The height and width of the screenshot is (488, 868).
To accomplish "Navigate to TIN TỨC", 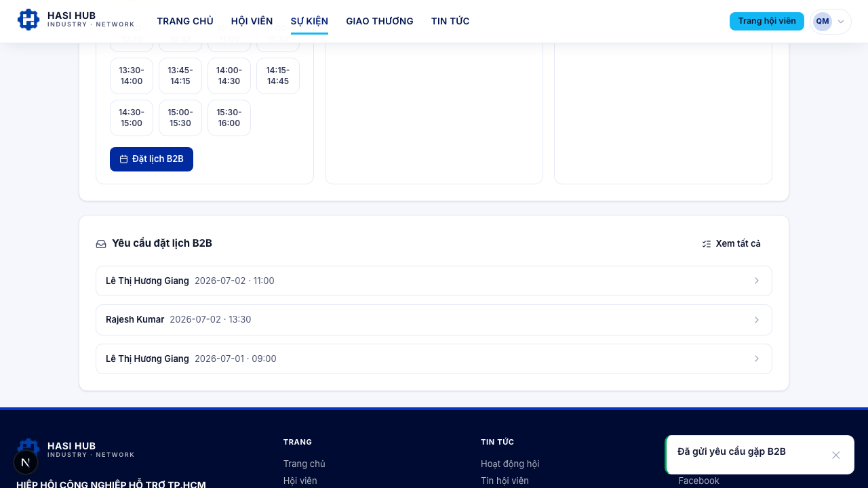I will (450, 21).
